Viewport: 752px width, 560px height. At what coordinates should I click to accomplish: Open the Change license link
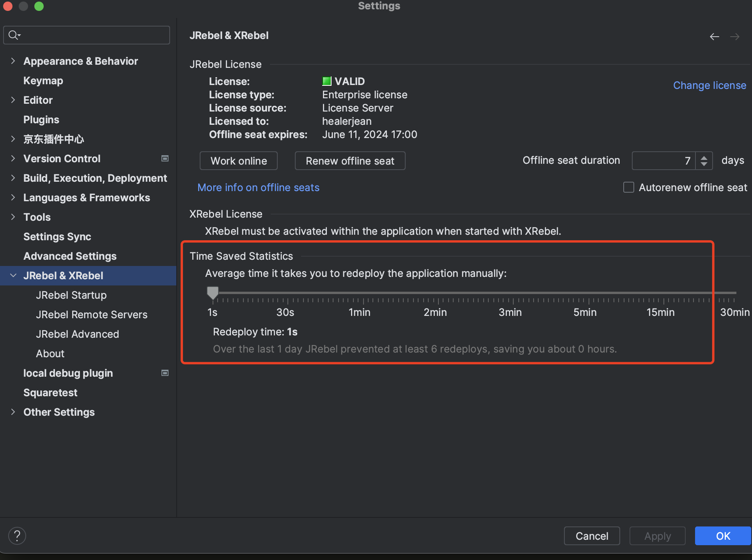[x=709, y=85]
